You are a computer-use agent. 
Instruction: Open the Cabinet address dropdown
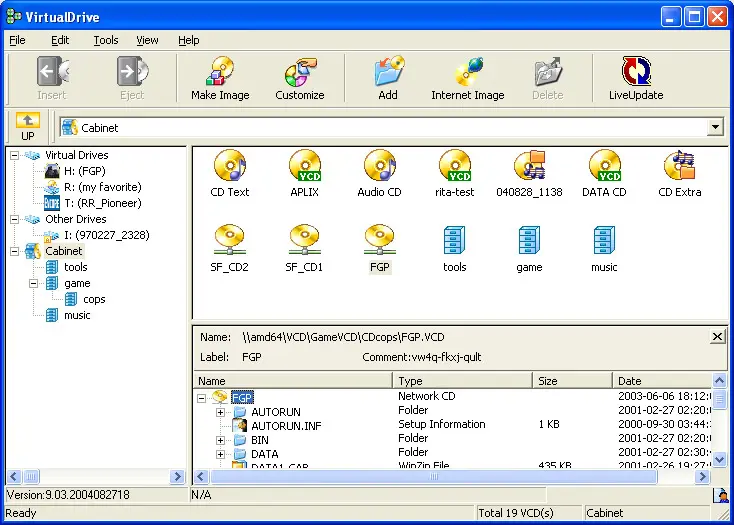tap(715, 128)
